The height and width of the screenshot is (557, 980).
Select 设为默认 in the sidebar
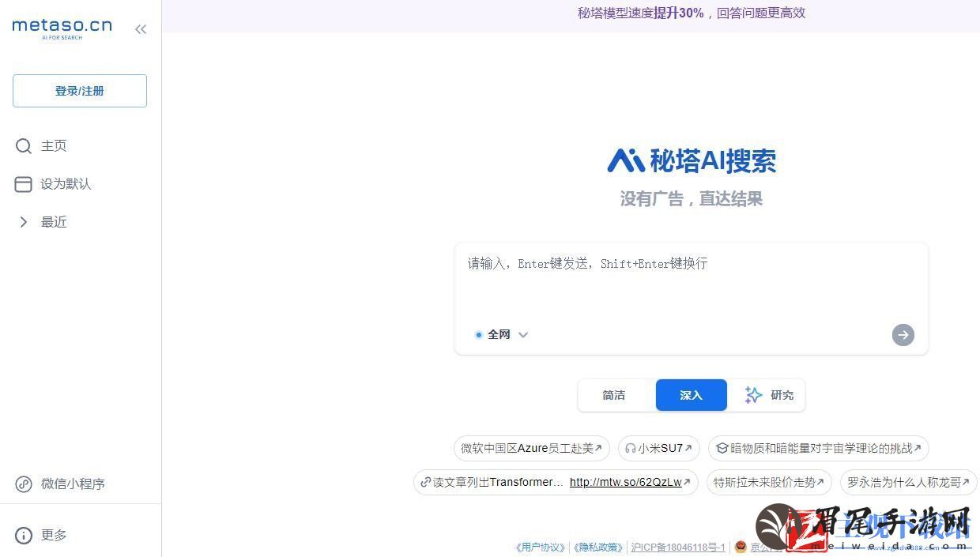[66, 184]
